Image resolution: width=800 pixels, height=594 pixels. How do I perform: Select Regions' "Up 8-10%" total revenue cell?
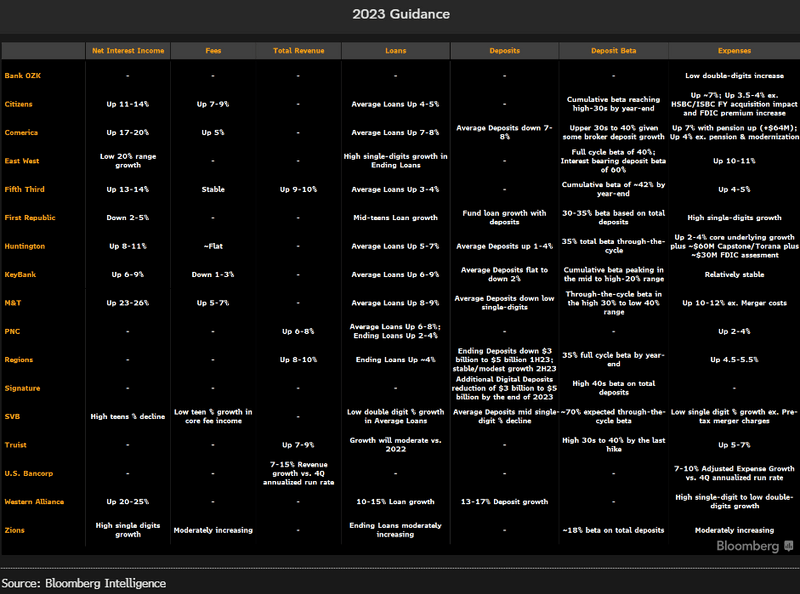298,360
